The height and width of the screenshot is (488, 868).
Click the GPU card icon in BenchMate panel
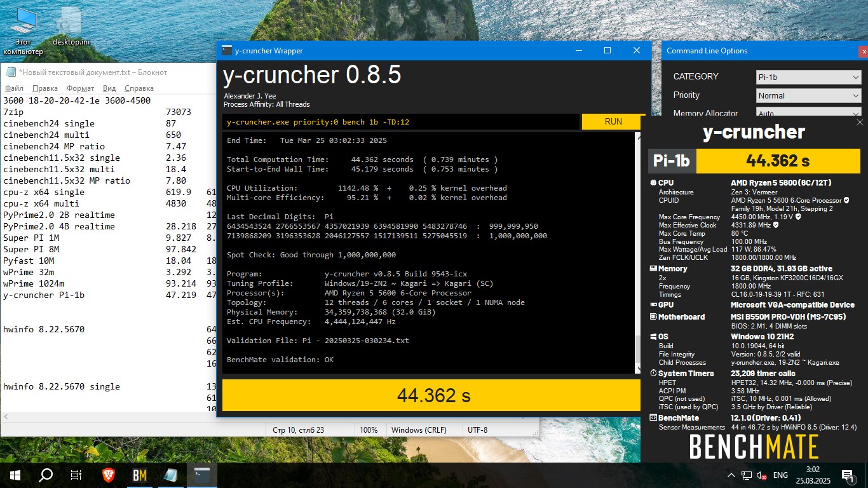point(653,305)
